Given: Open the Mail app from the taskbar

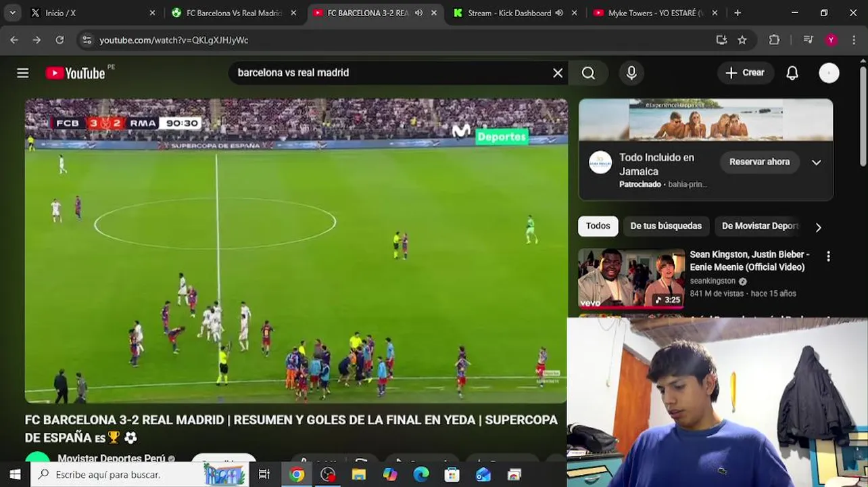Looking at the screenshot, I should tap(483, 474).
